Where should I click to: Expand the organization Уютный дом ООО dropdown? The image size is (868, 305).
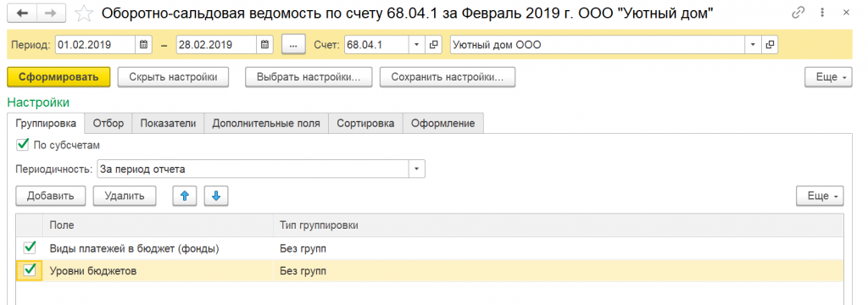point(753,45)
